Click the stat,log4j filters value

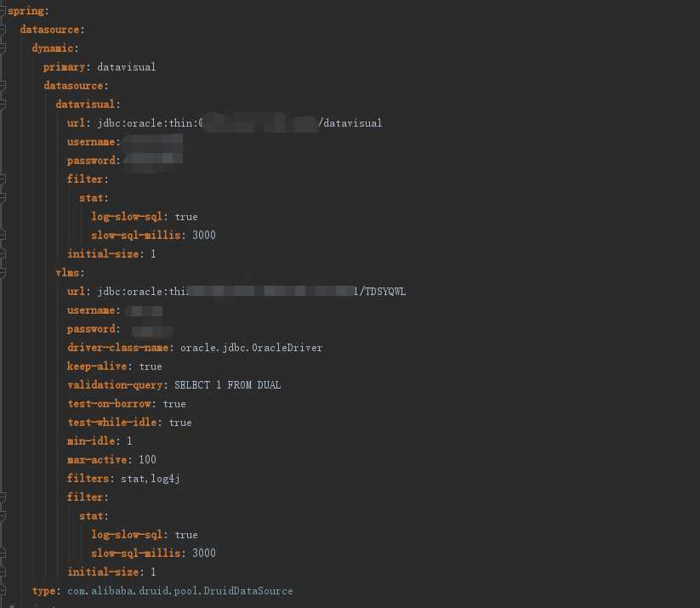(150, 479)
